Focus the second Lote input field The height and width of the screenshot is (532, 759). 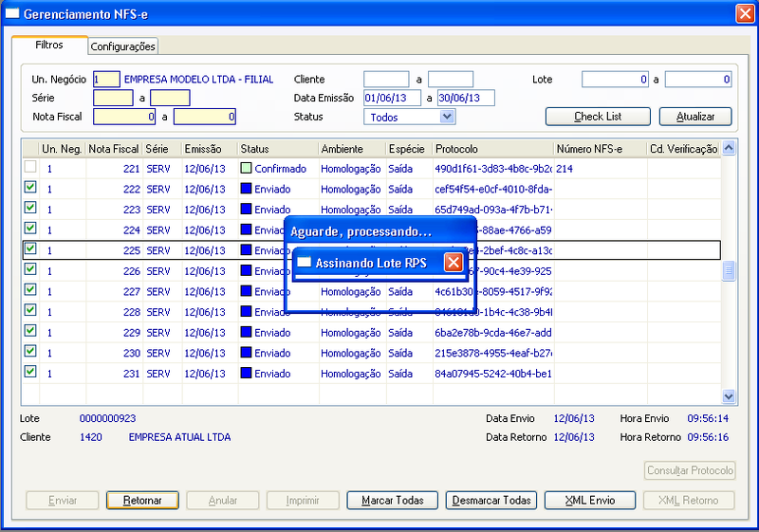point(698,80)
